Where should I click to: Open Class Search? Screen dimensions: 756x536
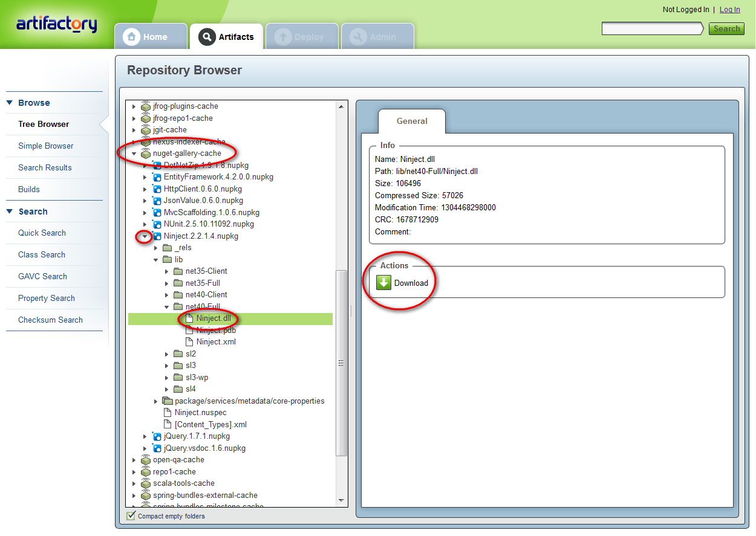click(42, 254)
